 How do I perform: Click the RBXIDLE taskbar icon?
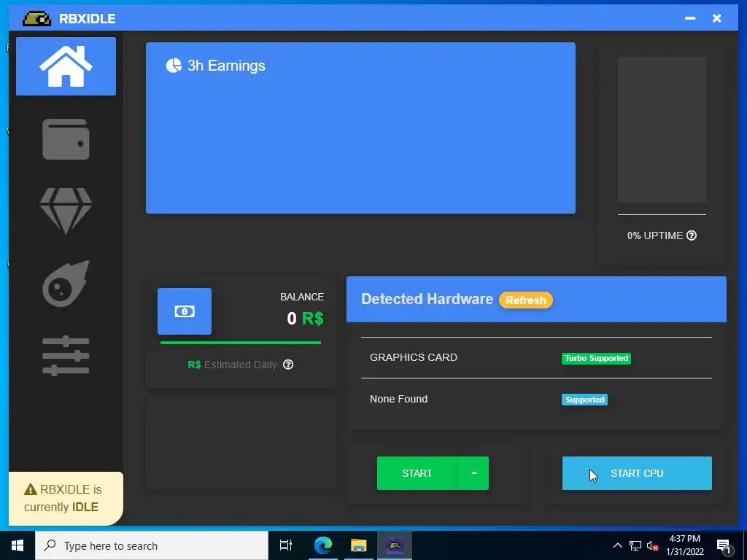click(395, 545)
